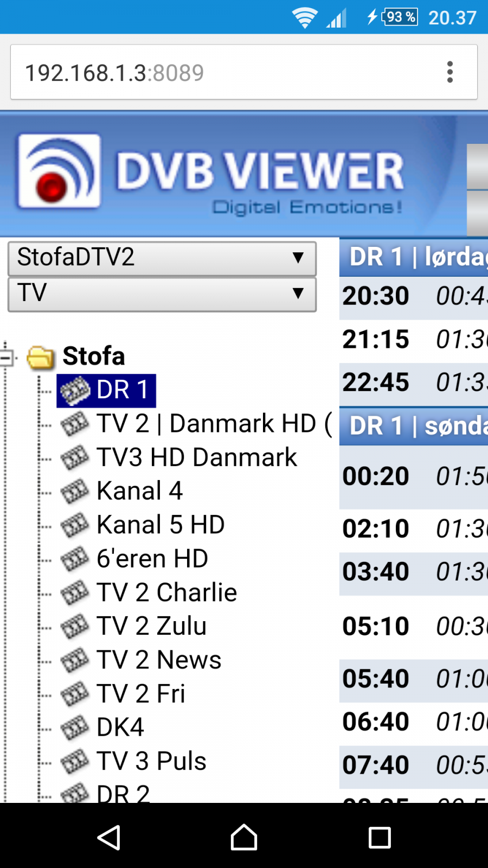Select TV 2 News in channel tree
The height and width of the screenshot is (868, 488).
(159, 660)
